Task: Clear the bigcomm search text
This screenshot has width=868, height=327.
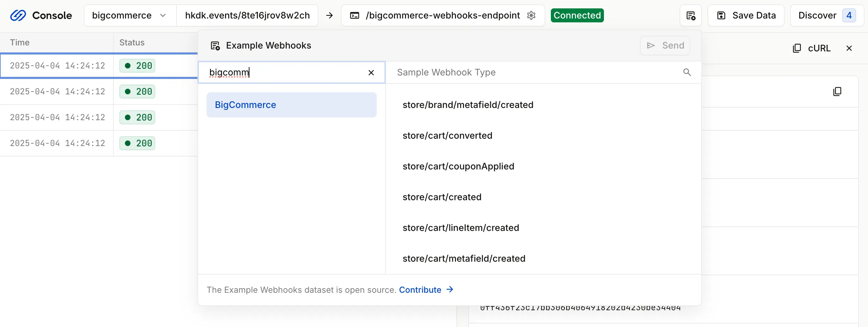Action: (x=371, y=72)
